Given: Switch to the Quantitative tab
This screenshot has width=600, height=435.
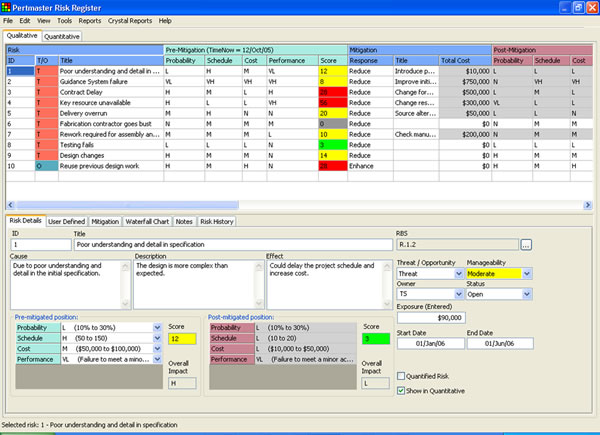Looking at the screenshot, I should pos(63,36).
